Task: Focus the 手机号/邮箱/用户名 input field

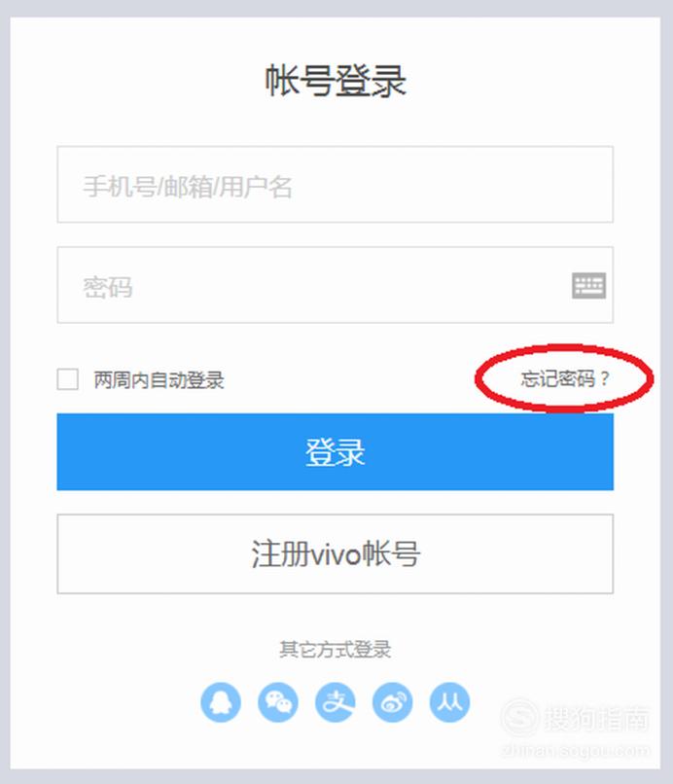Action: [x=335, y=185]
